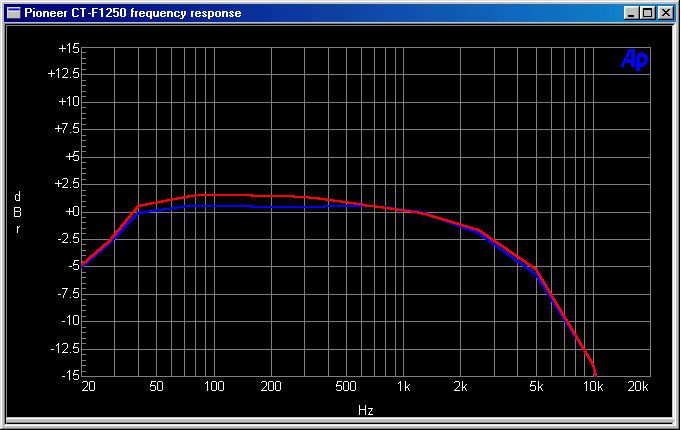Click the 1k frequency axis label
Screen dimensions: 681x430
pyautogui.click(x=403, y=386)
